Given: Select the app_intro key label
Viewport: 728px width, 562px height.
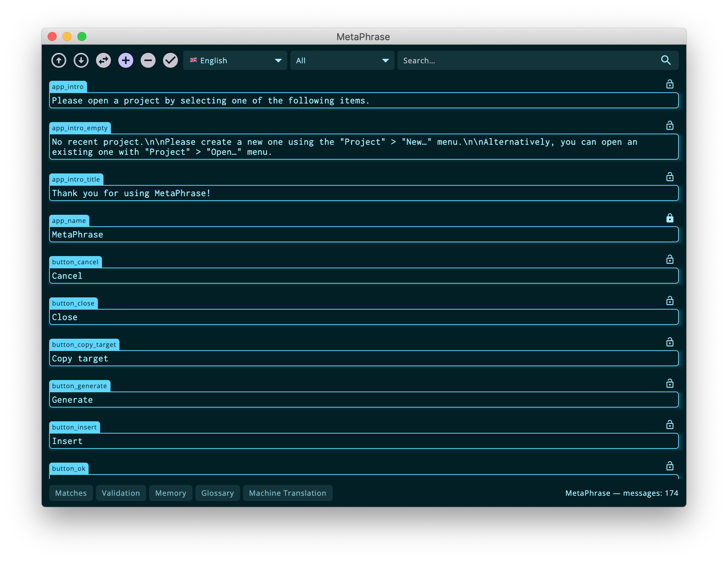Looking at the screenshot, I should [68, 87].
